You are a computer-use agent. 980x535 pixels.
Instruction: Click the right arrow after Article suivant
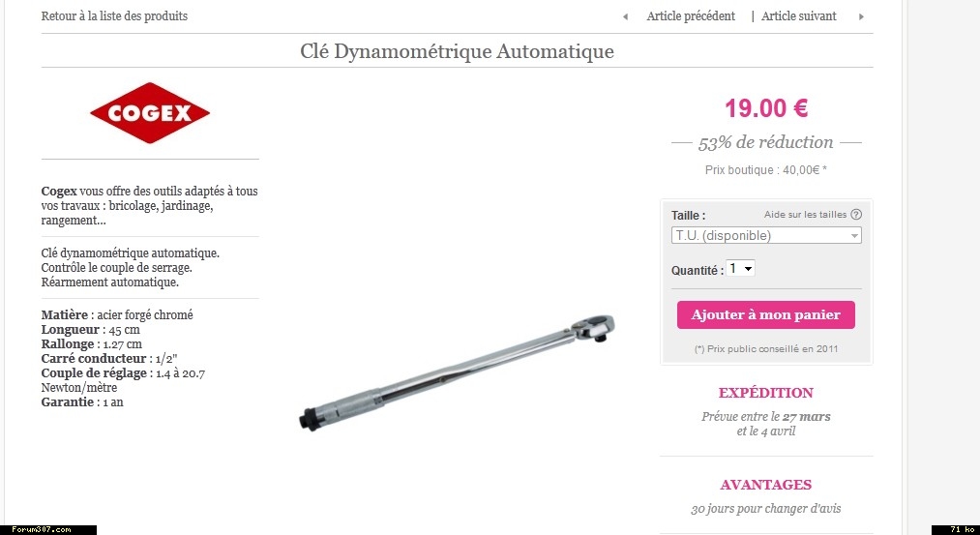pos(861,16)
